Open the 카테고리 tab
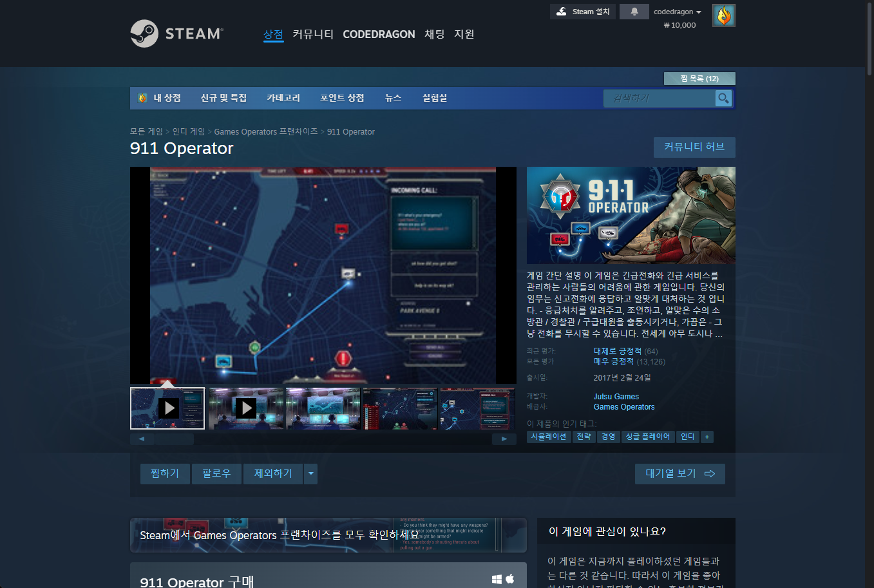Image resolution: width=874 pixels, height=588 pixels. (x=283, y=98)
